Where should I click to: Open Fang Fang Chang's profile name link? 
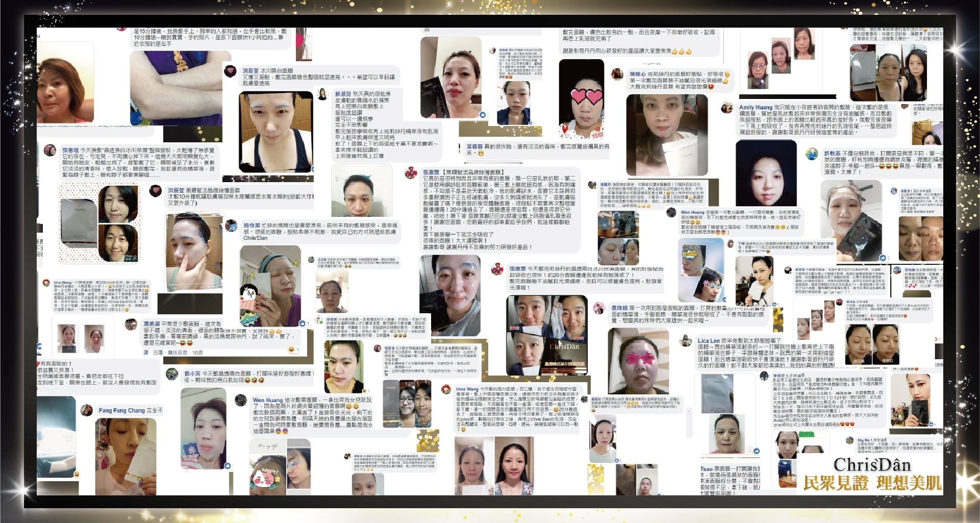coord(121,410)
